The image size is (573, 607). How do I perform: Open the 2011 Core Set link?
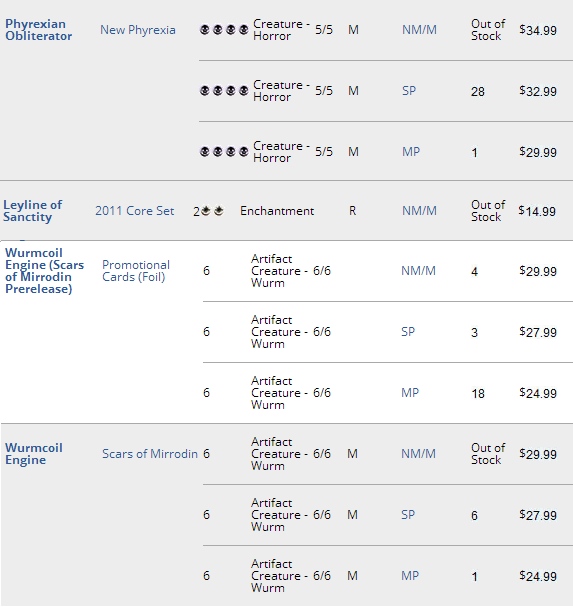pyautogui.click(x=135, y=211)
